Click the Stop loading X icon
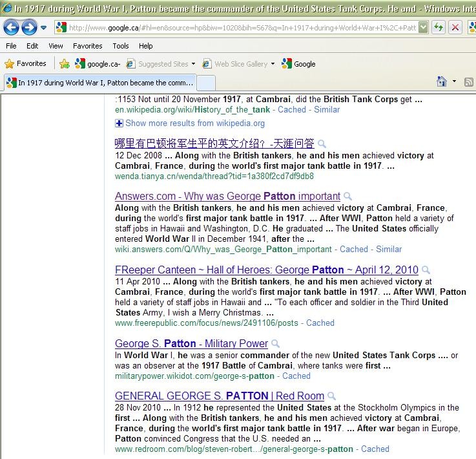The height and width of the screenshot is (459, 476). pyautogui.click(x=455, y=27)
